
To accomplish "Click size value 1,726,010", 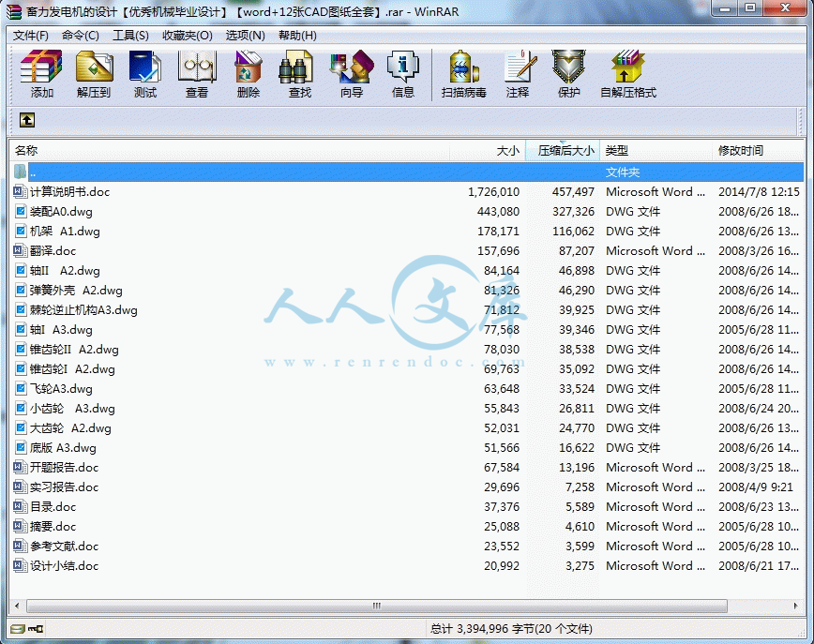I will coord(493,192).
